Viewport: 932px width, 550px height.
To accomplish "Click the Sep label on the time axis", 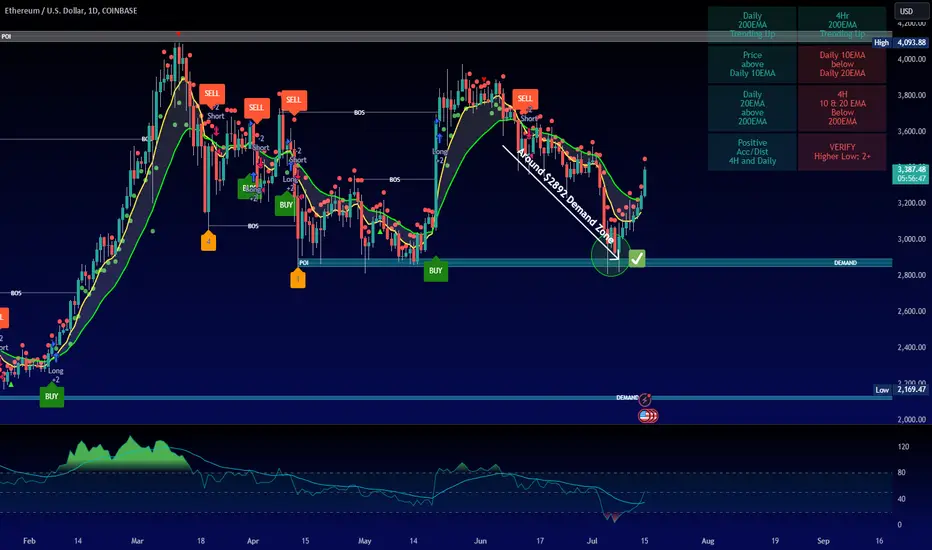I will click(x=823, y=540).
